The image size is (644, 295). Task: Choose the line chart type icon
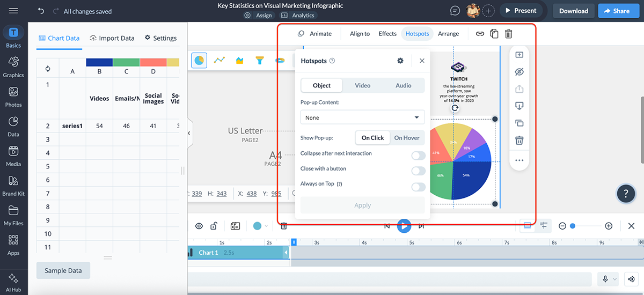[x=219, y=61]
